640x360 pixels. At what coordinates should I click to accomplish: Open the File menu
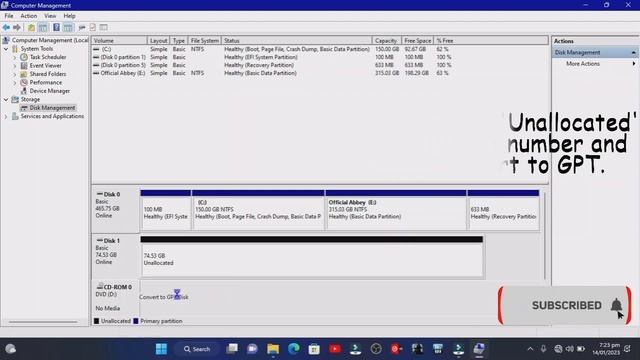(x=9, y=16)
